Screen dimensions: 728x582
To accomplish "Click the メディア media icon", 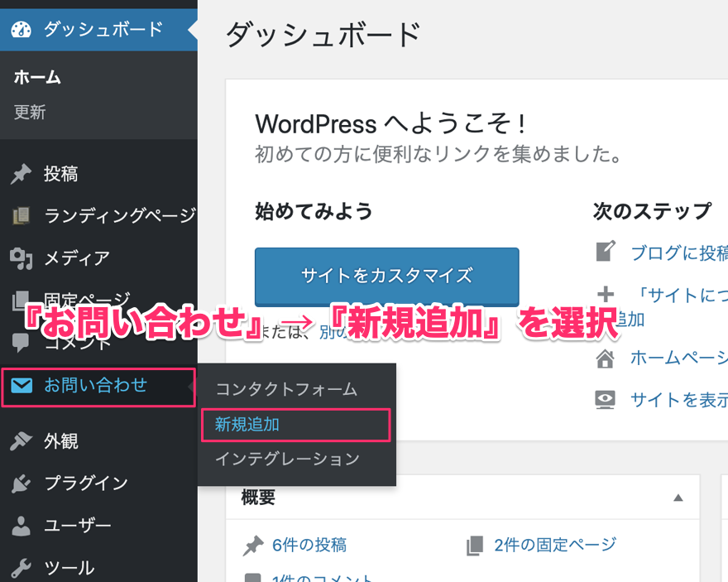I will pyautogui.click(x=22, y=258).
